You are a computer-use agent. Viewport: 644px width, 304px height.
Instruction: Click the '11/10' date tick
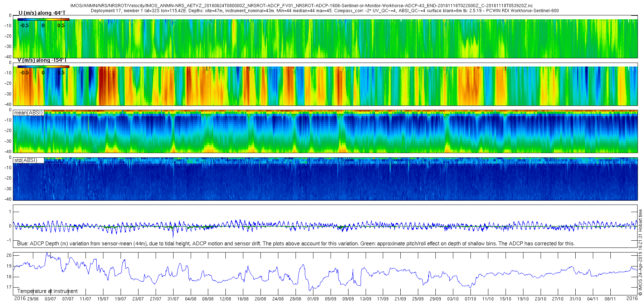click(x=488, y=299)
